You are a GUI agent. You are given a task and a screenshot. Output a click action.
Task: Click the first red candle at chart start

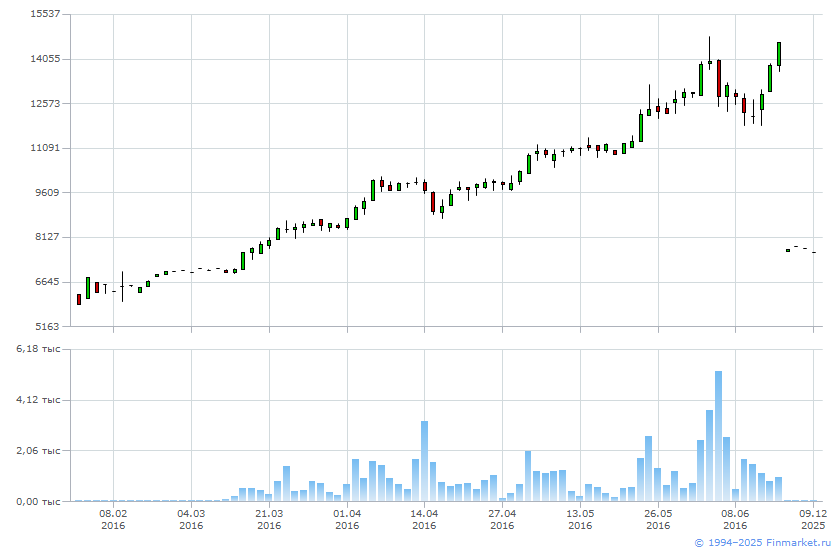79,299
